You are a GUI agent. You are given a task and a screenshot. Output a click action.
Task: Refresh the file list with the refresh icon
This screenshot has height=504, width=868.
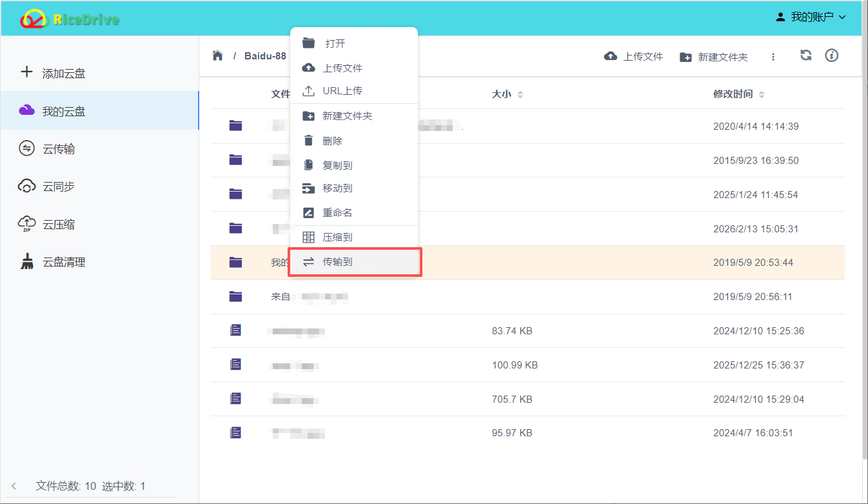point(805,56)
